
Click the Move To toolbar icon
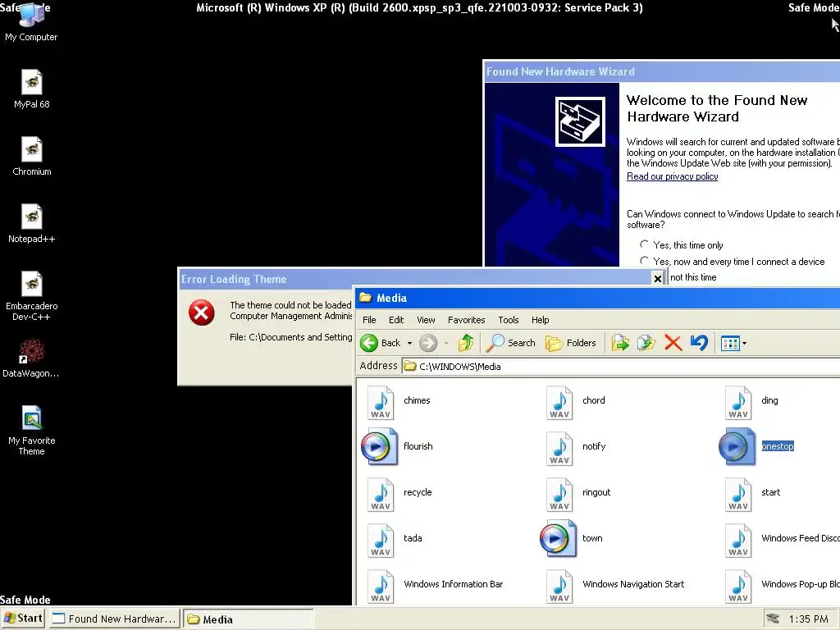point(620,343)
